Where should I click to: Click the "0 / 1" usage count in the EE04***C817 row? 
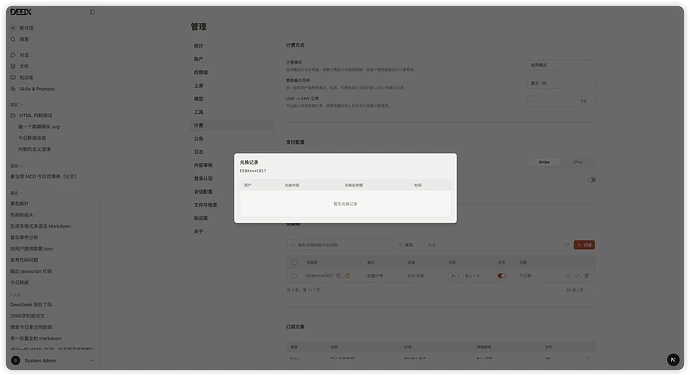455,276
